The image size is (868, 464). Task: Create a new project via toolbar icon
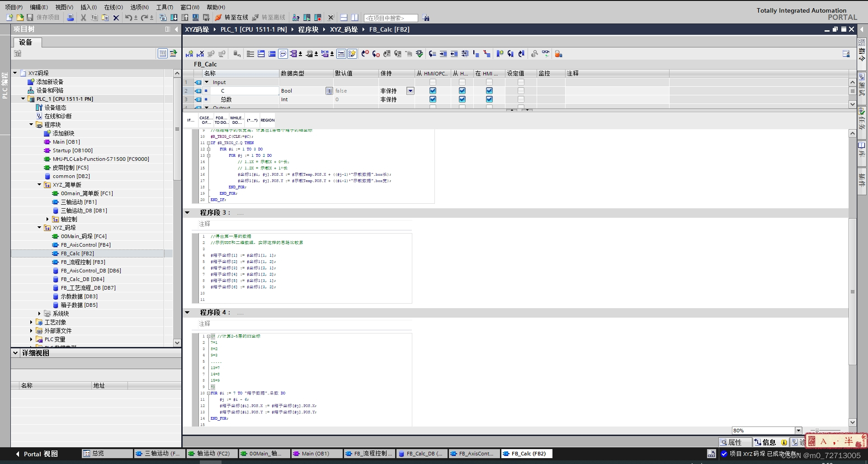click(x=9, y=18)
